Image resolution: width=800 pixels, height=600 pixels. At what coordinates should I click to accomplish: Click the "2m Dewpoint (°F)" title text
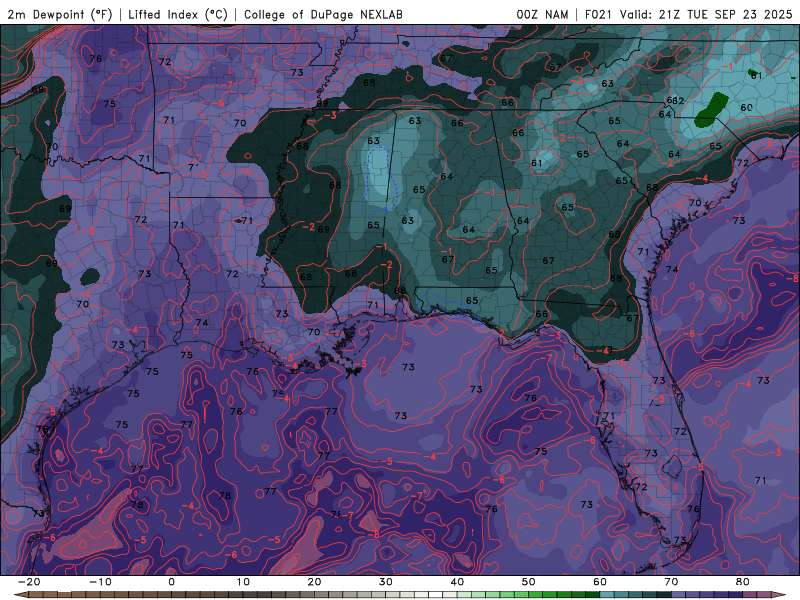59,14
